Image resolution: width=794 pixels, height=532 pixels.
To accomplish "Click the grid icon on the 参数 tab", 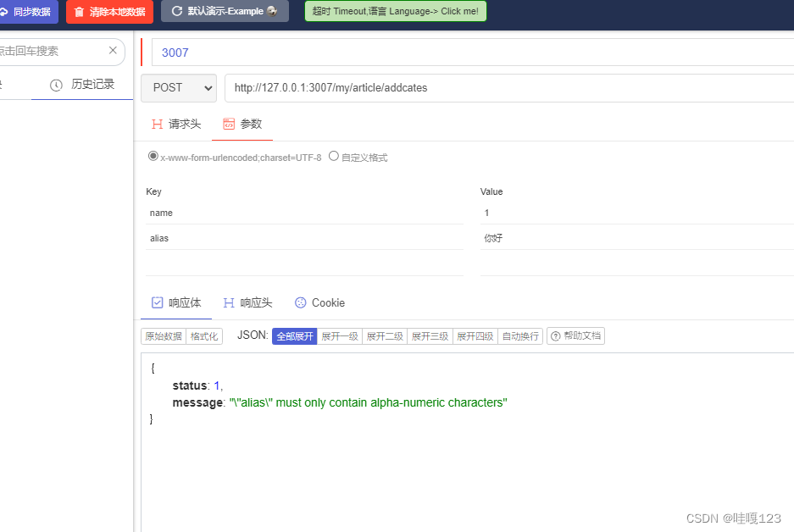I will click(x=229, y=122).
